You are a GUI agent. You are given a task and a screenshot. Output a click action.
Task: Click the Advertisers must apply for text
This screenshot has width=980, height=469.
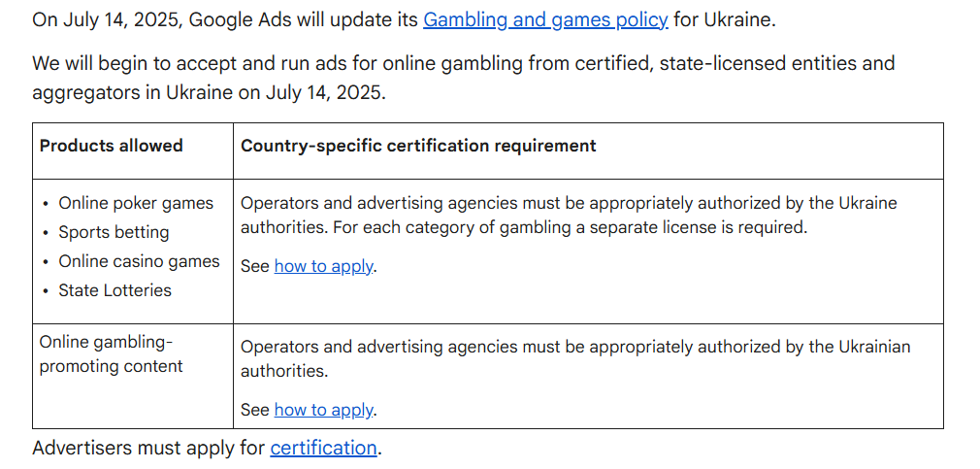(148, 449)
